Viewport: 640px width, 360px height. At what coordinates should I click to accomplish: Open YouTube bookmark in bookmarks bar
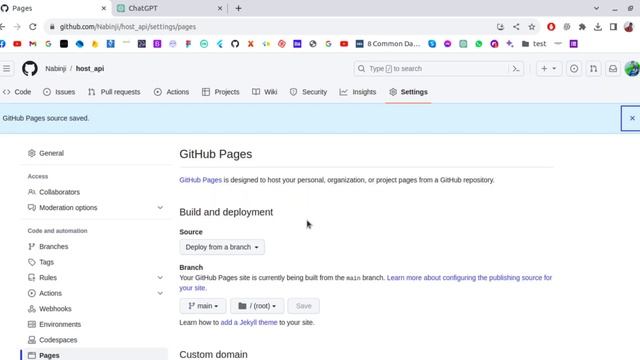[17, 44]
